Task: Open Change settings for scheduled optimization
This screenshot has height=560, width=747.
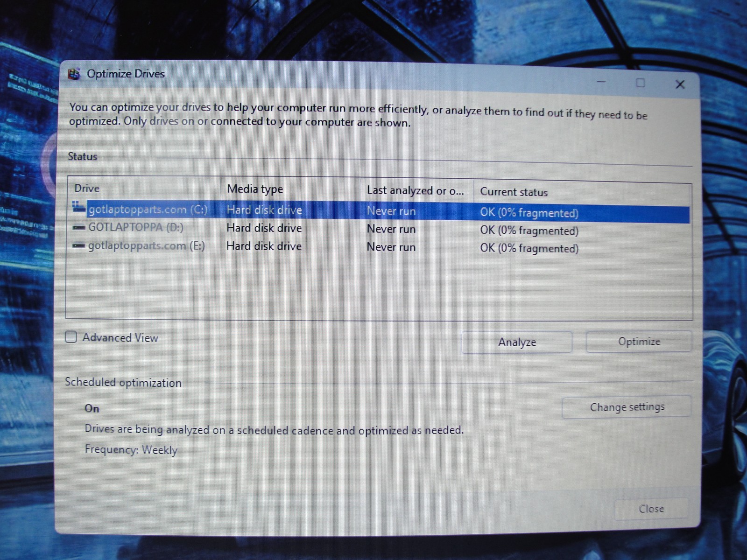Action: (627, 407)
